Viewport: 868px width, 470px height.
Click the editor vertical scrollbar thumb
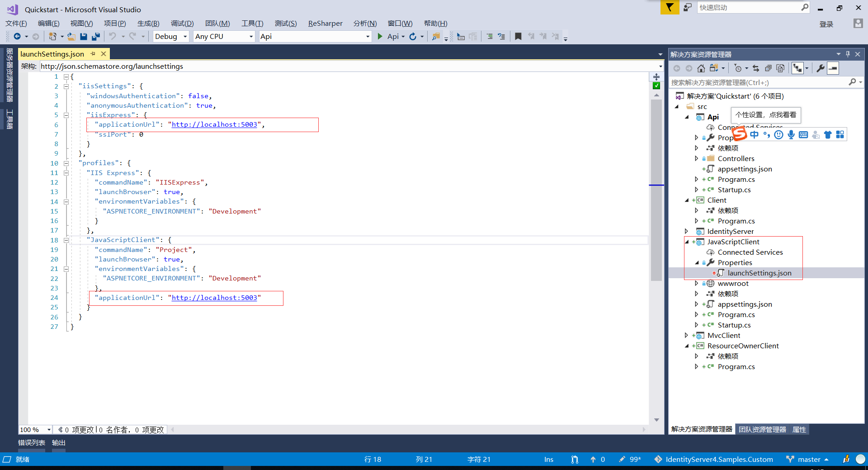tap(656, 190)
